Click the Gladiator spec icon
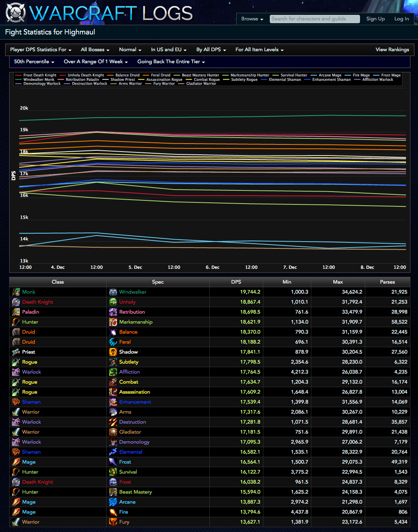Viewport: 418px width, 532px height. click(x=113, y=432)
